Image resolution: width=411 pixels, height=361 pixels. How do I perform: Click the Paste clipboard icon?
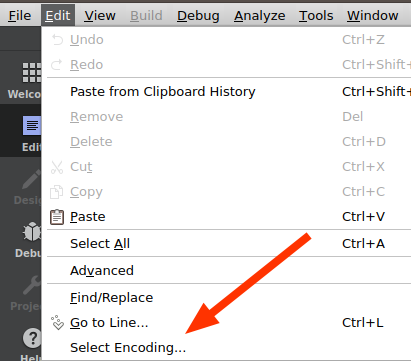pyautogui.click(x=57, y=217)
